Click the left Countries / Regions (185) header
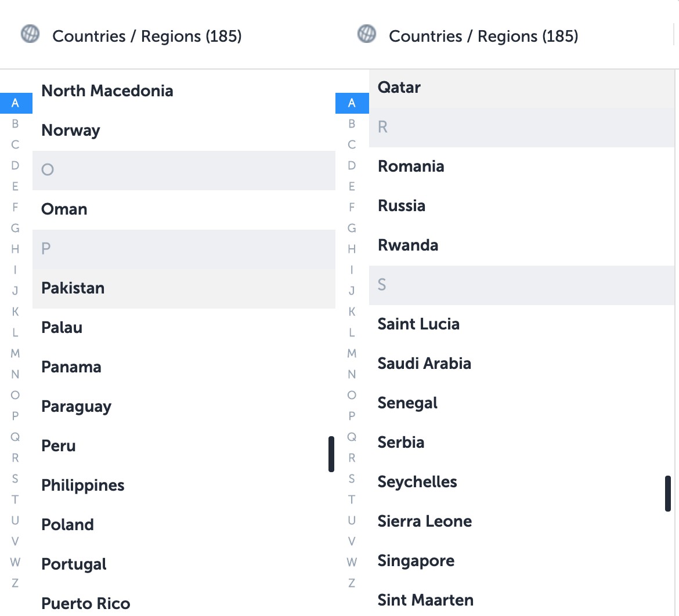679x616 pixels. pyautogui.click(x=147, y=35)
